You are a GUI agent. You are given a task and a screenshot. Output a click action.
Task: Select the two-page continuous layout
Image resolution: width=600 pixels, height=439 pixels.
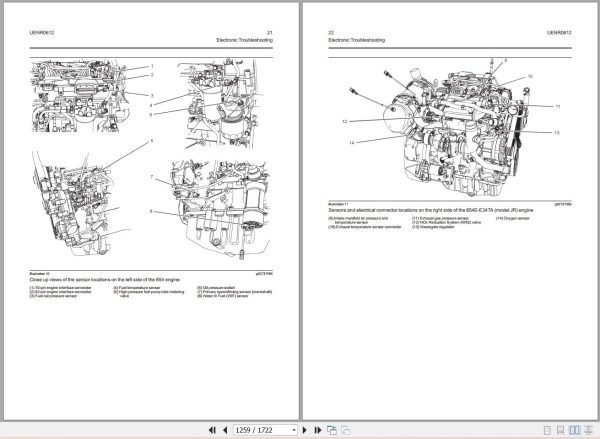(588, 430)
